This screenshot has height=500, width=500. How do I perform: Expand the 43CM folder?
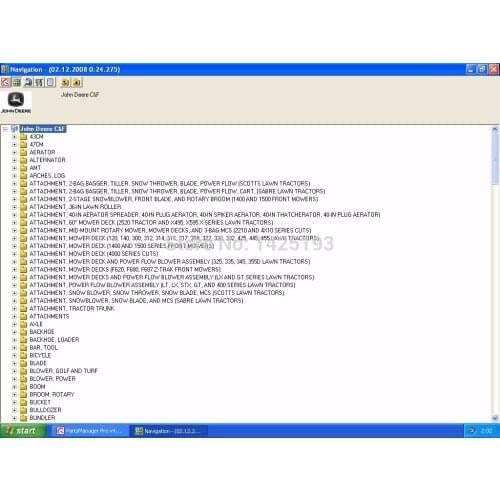(x=14, y=137)
